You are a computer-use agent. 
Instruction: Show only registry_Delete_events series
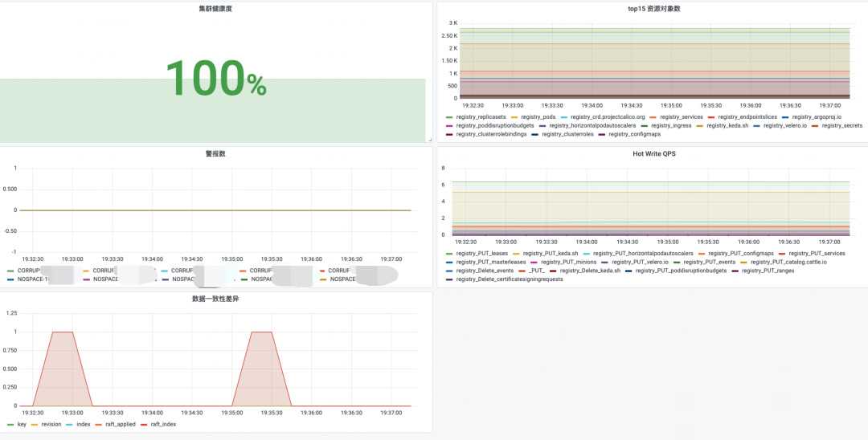pos(485,271)
